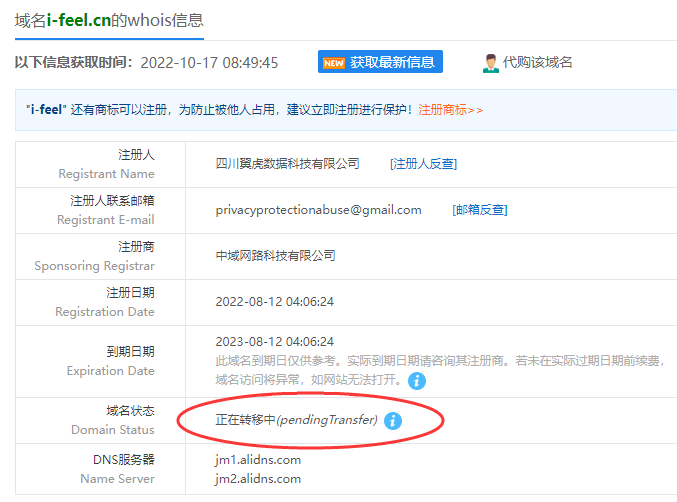
Task: Click the jm1.alidns.com name server
Action: click(x=257, y=460)
